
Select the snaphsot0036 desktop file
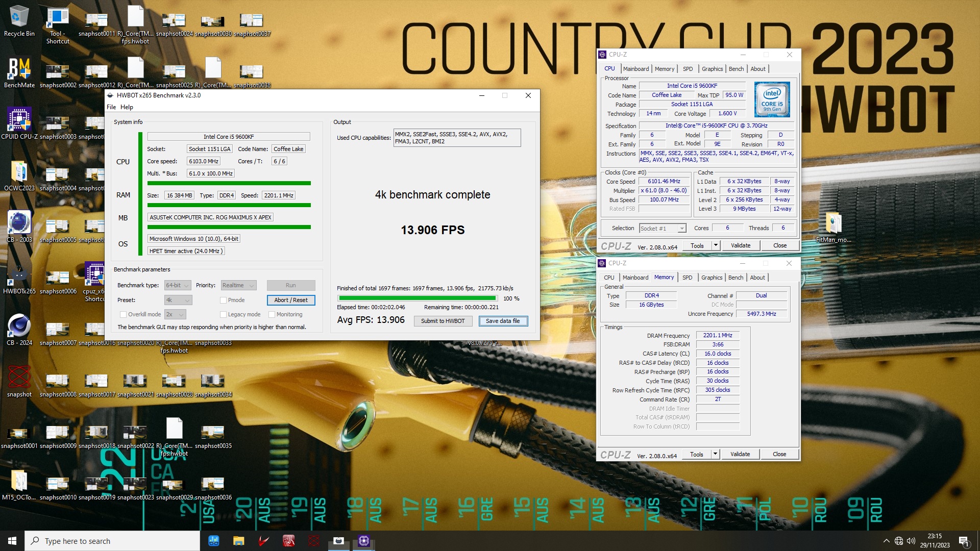(x=213, y=488)
